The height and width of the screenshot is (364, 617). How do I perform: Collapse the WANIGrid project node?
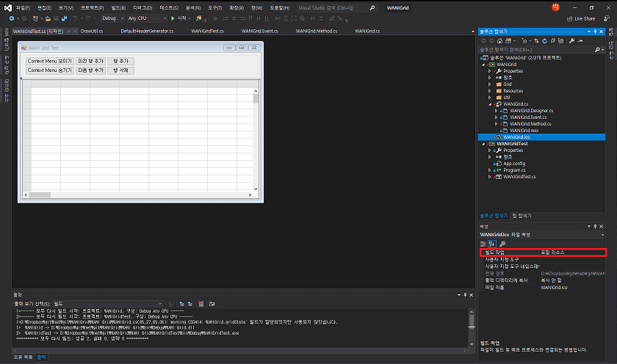point(483,65)
